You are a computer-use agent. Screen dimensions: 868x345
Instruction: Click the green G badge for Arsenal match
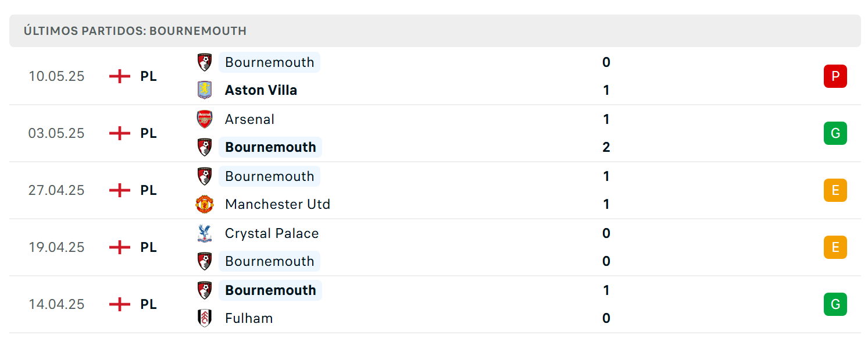pos(835,133)
